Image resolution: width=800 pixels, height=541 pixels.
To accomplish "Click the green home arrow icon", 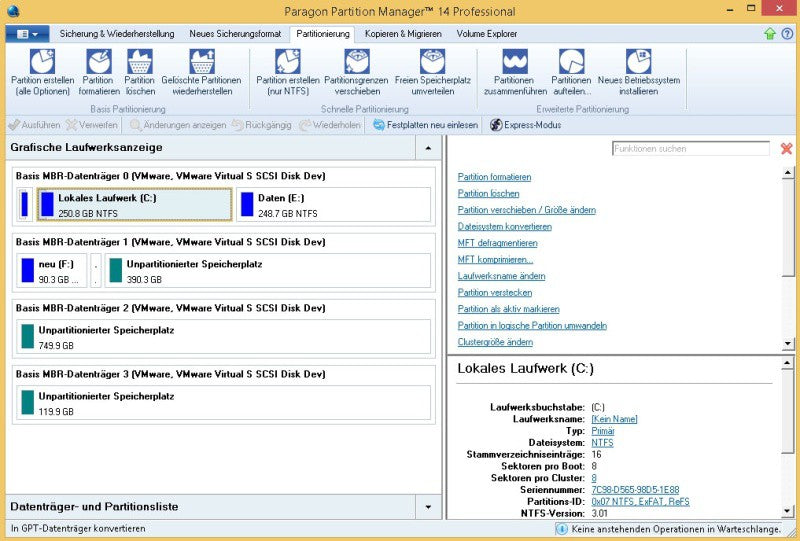I will point(770,34).
